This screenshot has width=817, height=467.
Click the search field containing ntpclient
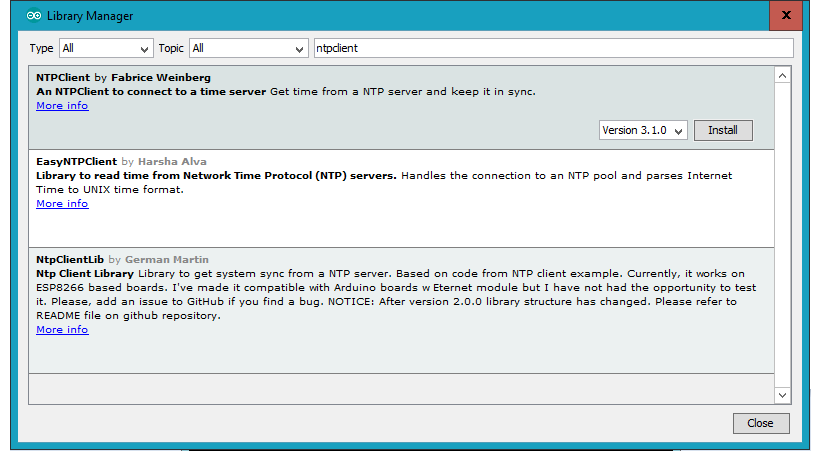tap(553, 48)
